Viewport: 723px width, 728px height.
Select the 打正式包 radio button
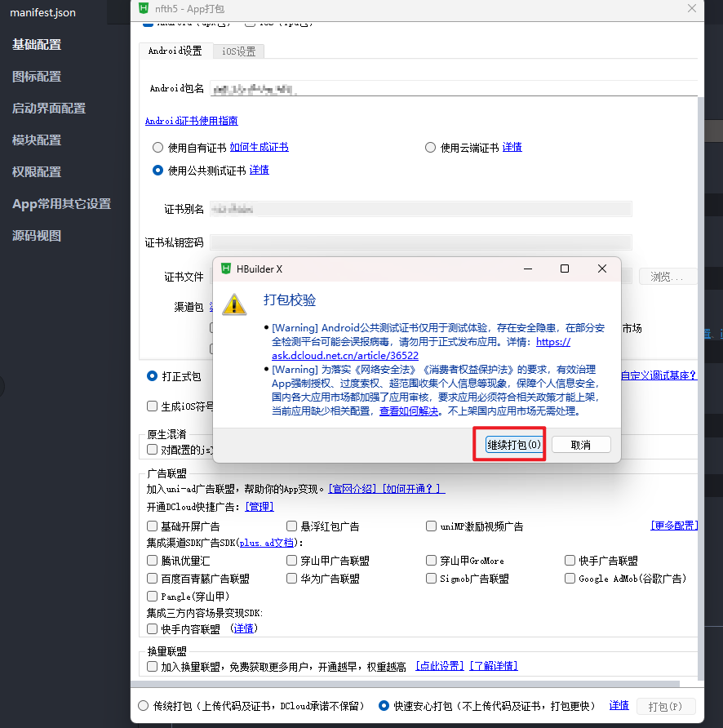tap(153, 376)
